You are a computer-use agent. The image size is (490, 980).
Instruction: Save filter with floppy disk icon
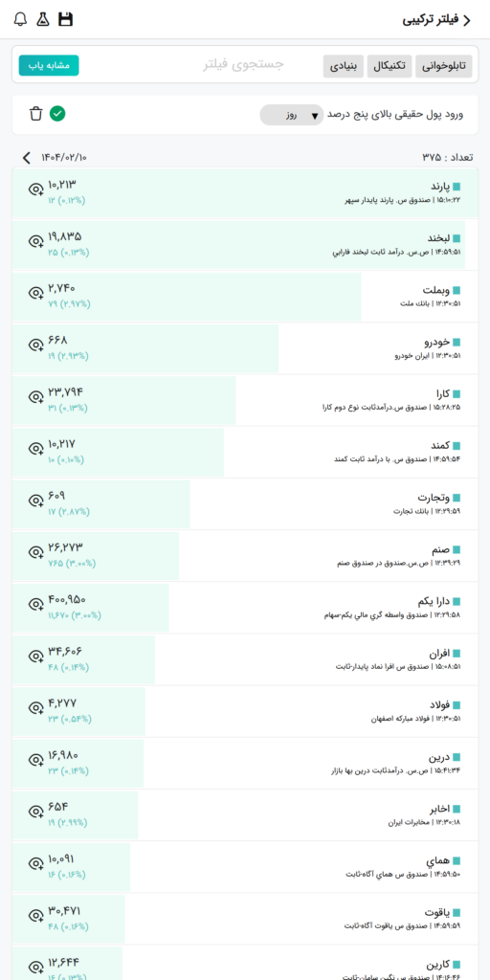pyautogui.click(x=66, y=19)
